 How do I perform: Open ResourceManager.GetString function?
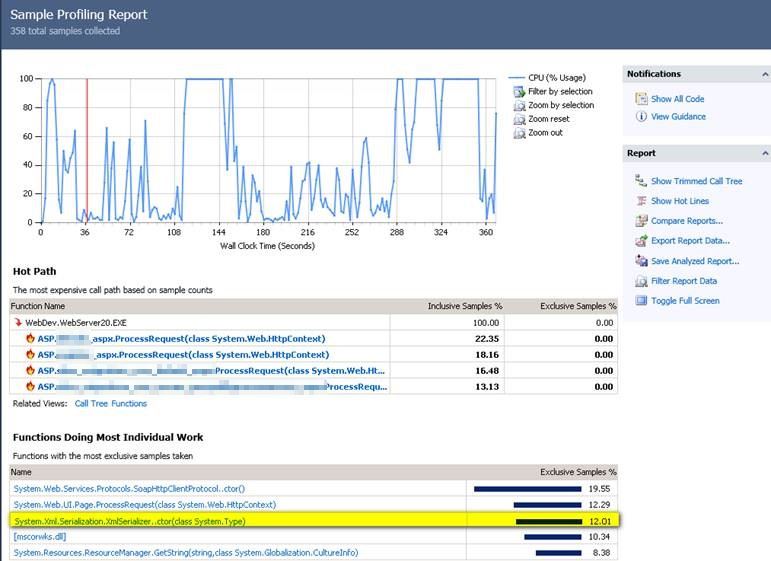(186, 553)
